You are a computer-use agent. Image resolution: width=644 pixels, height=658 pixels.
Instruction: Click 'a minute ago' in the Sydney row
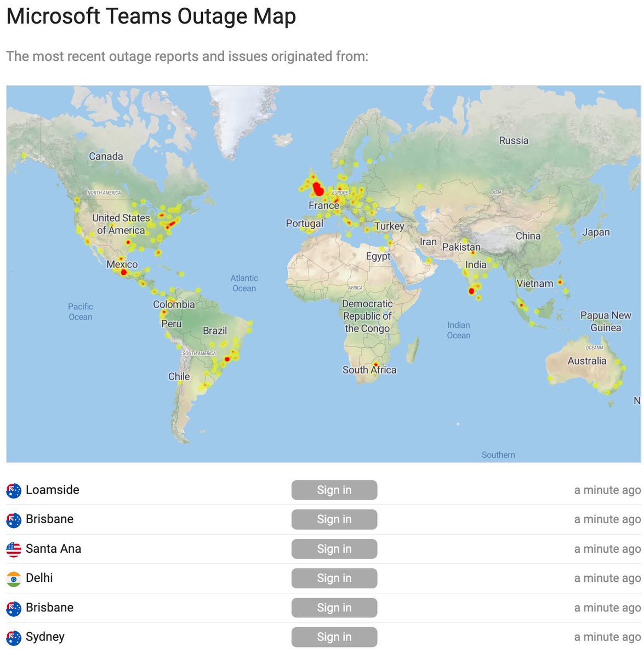(607, 637)
